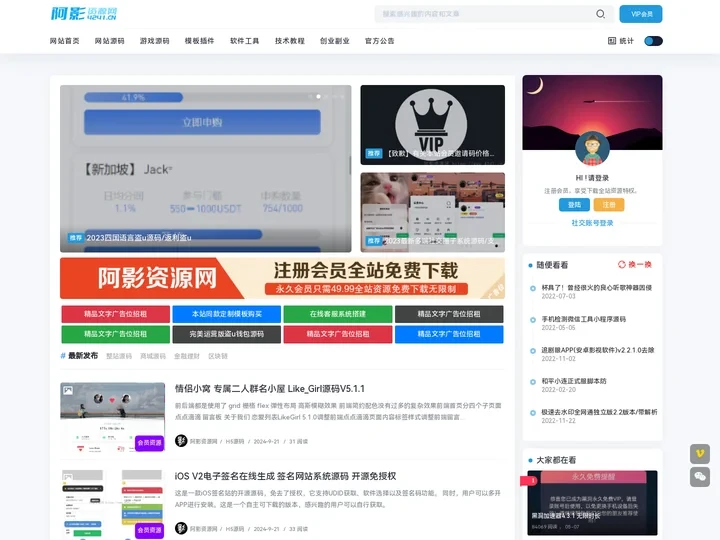Click the 统计 chart icon

tap(612, 41)
